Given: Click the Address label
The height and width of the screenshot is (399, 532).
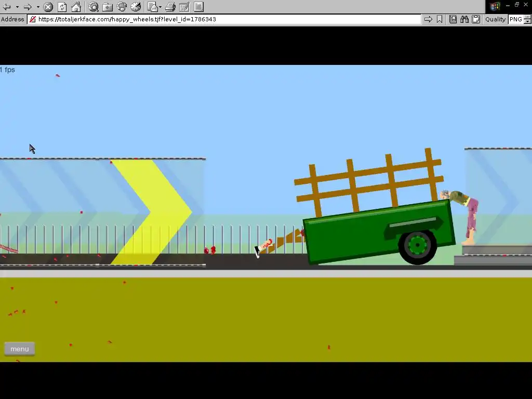Looking at the screenshot, I should 12,19.
